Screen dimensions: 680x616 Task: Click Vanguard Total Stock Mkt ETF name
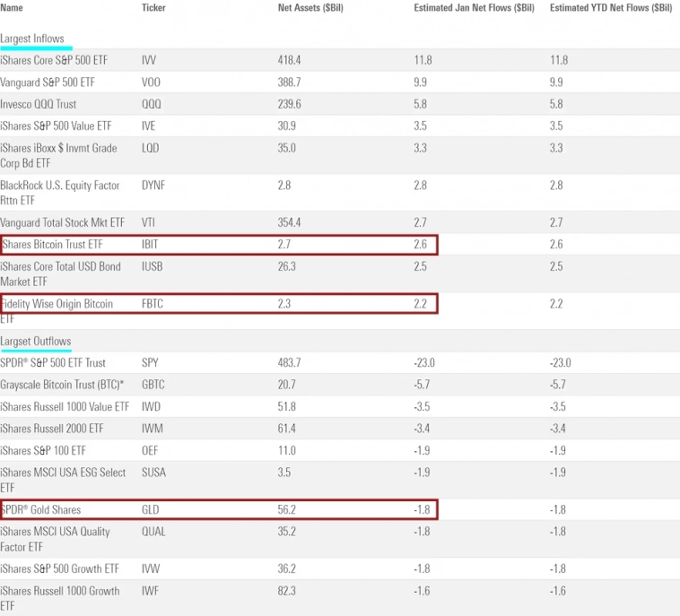[63, 222]
